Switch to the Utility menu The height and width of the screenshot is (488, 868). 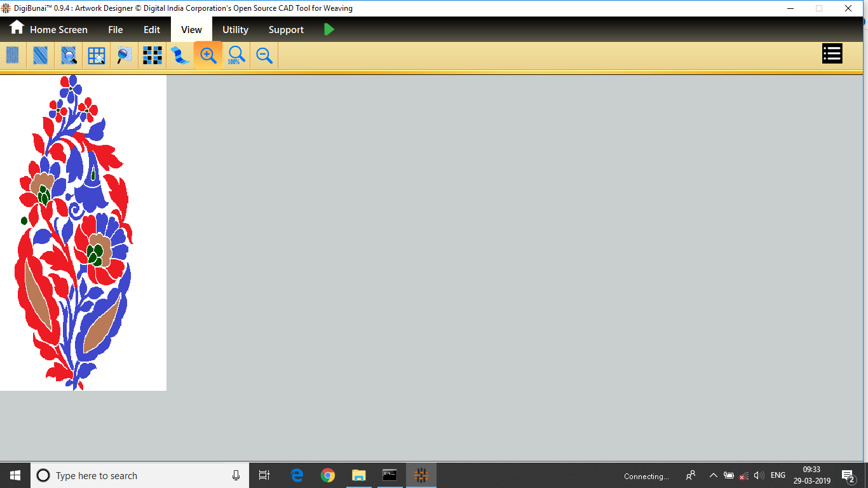pos(235,30)
